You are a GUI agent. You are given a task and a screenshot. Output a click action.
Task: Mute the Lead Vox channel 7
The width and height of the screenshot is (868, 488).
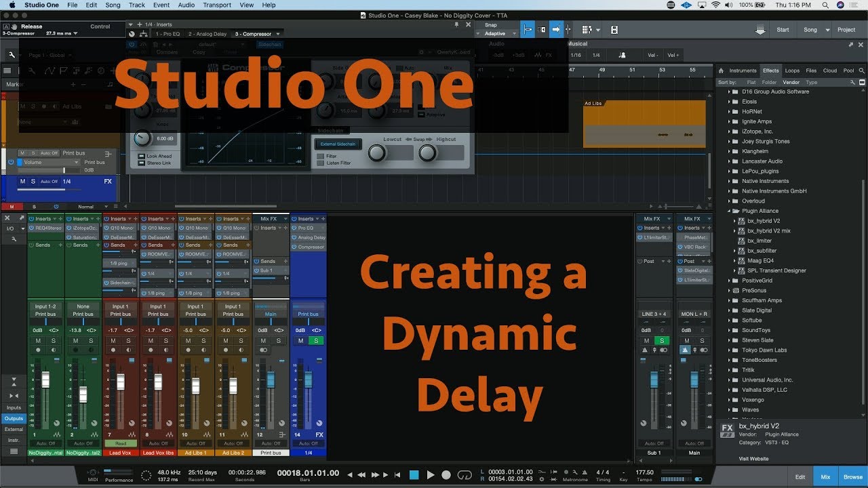coord(113,340)
